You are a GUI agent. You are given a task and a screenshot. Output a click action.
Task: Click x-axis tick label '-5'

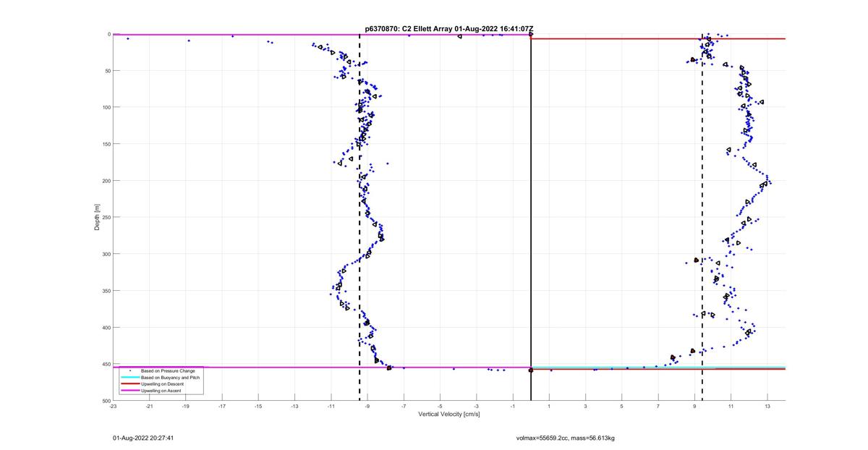coord(440,407)
